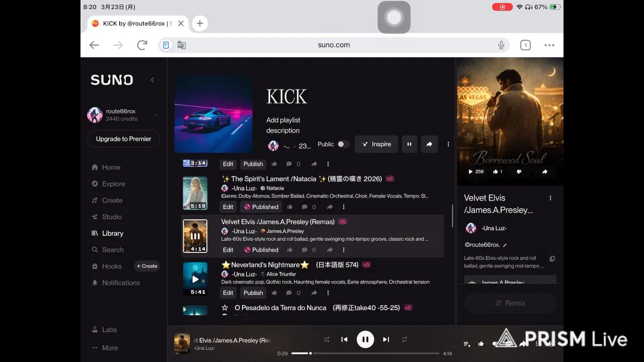Click Upgrade to Premier button
Screen dimensions: 644x362
(x=124, y=139)
